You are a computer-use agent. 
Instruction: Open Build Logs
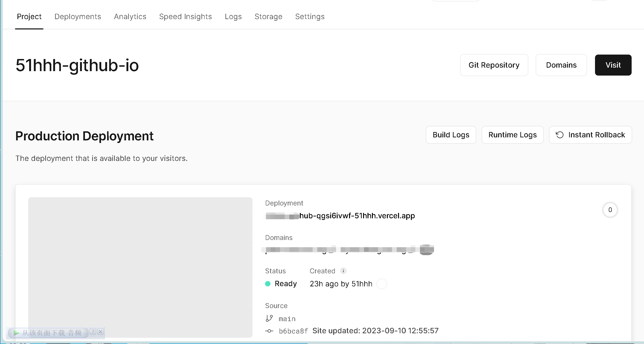(451, 135)
